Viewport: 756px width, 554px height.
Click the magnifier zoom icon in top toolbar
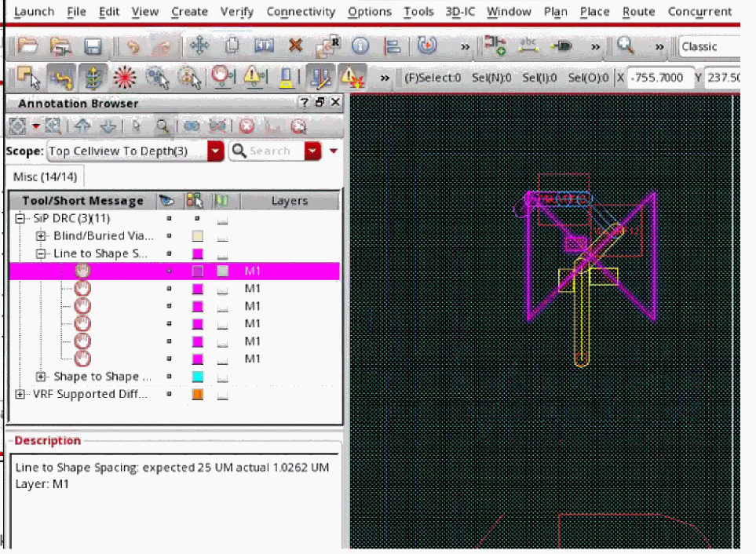[x=626, y=46]
